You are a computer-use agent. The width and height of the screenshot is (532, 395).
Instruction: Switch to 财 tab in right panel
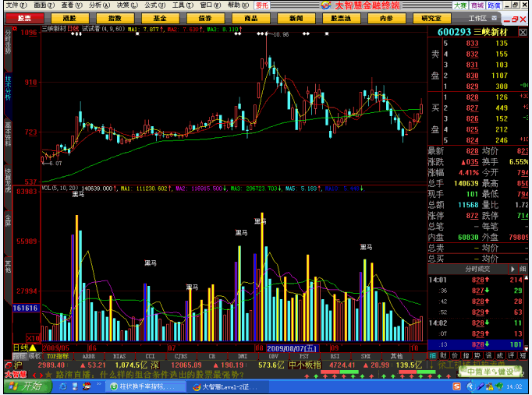(443, 356)
